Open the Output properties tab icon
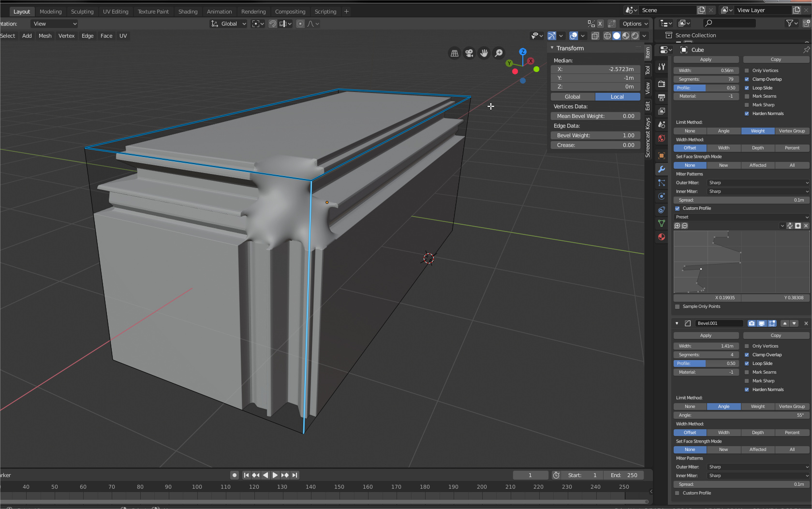Image resolution: width=812 pixels, height=509 pixels. (x=662, y=97)
